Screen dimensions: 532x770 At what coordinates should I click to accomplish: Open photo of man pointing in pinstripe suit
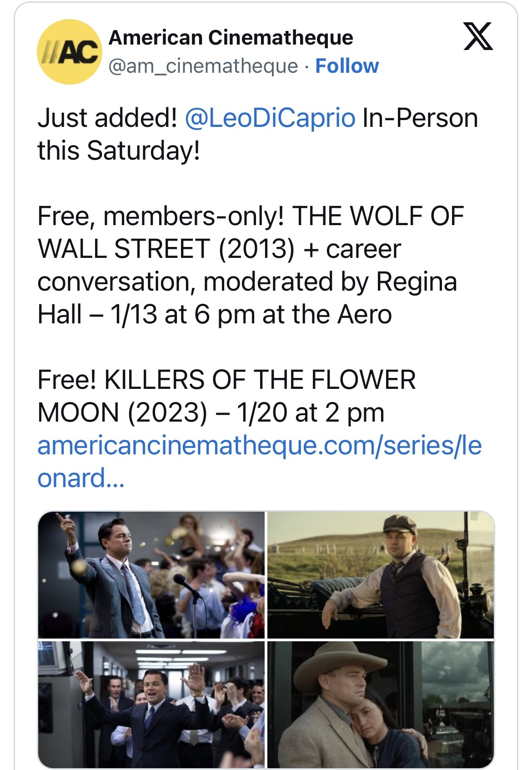pyautogui.click(x=151, y=575)
